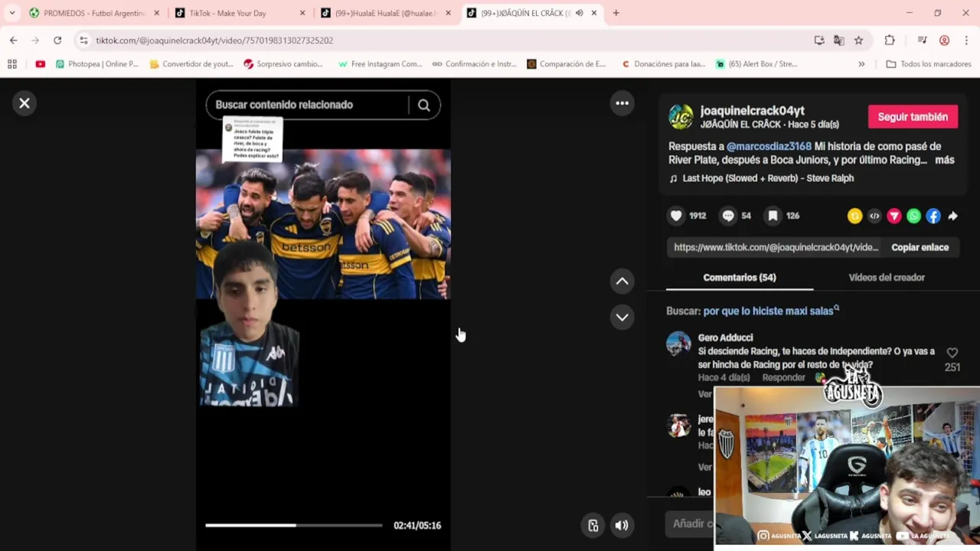Image resolution: width=980 pixels, height=551 pixels.
Task: Open Comparación de E... bookmark
Action: pos(567,64)
